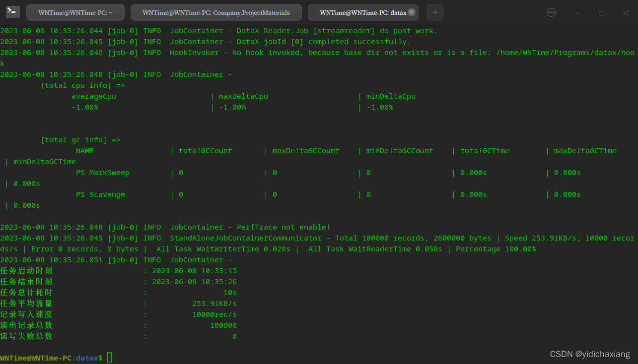The height and width of the screenshot is (364, 638).
Task: Click the 'maxDeltaGCCount' column header
Action: (306, 151)
